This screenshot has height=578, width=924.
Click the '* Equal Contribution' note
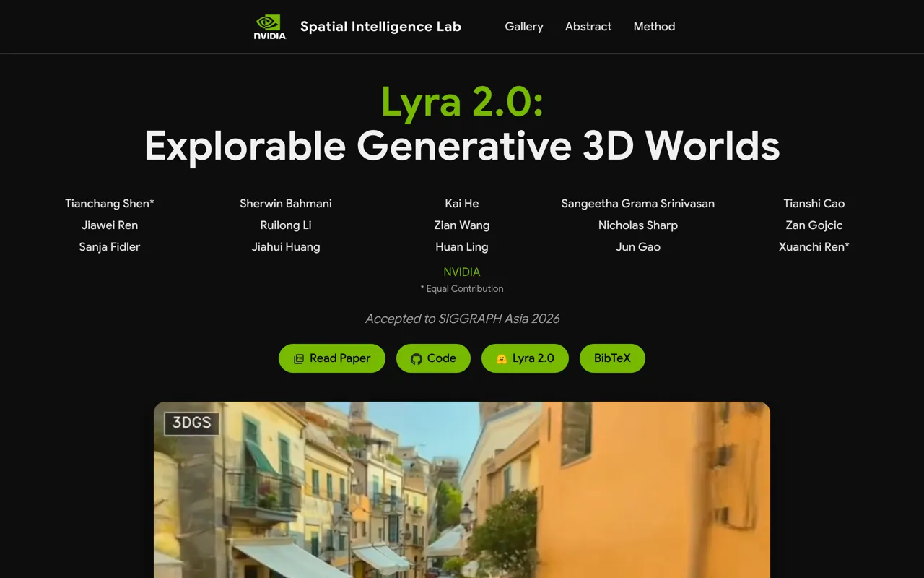pyautogui.click(x=462, y=289)
